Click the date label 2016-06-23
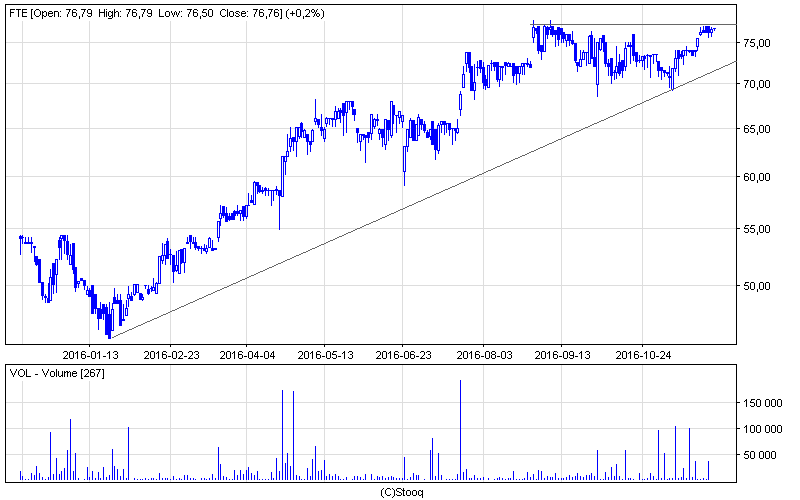800x500 pixels. [403, 355]
